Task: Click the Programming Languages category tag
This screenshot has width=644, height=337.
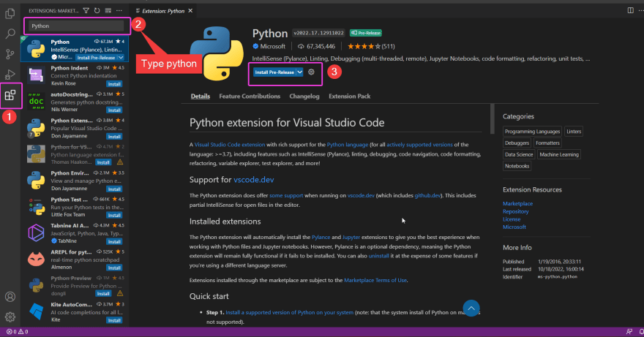Action: pyautogui.click(x=532, y=132)
